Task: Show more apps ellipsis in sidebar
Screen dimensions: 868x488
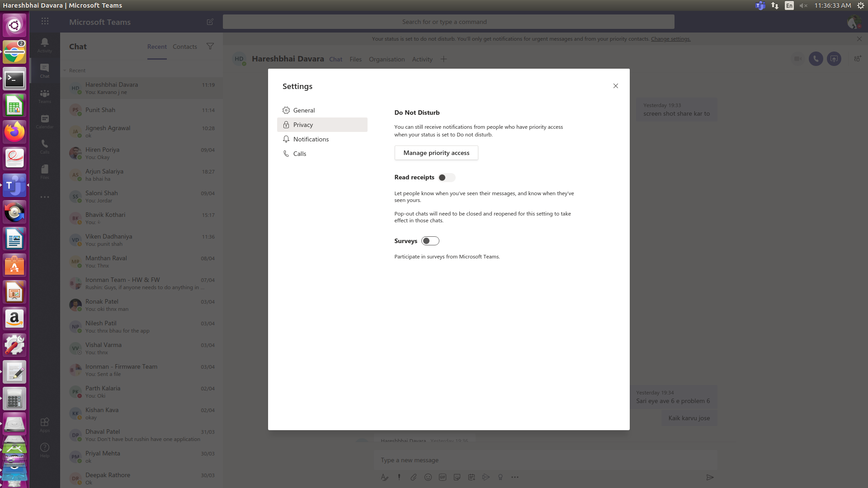Action: coord(44,197)
